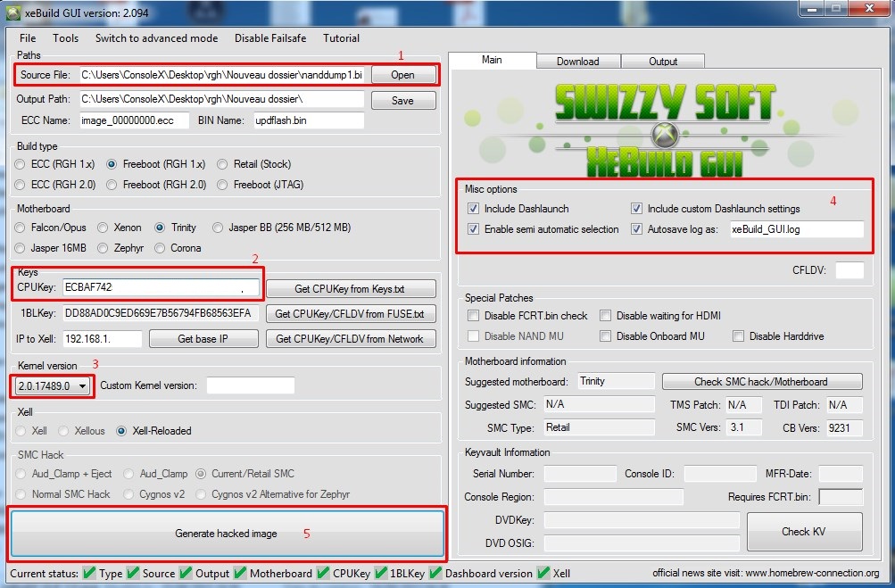Click the Xbox logo on the xeBuild banner

[666, 136]
